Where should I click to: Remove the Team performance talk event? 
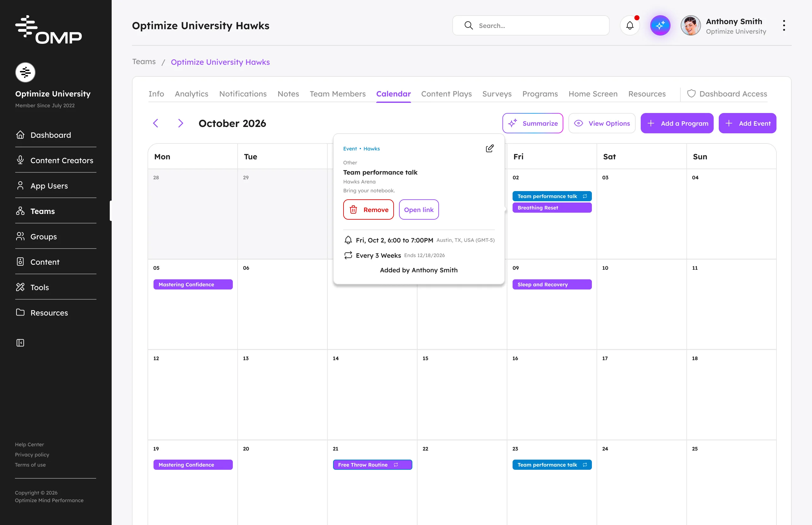tap(368, 210)
